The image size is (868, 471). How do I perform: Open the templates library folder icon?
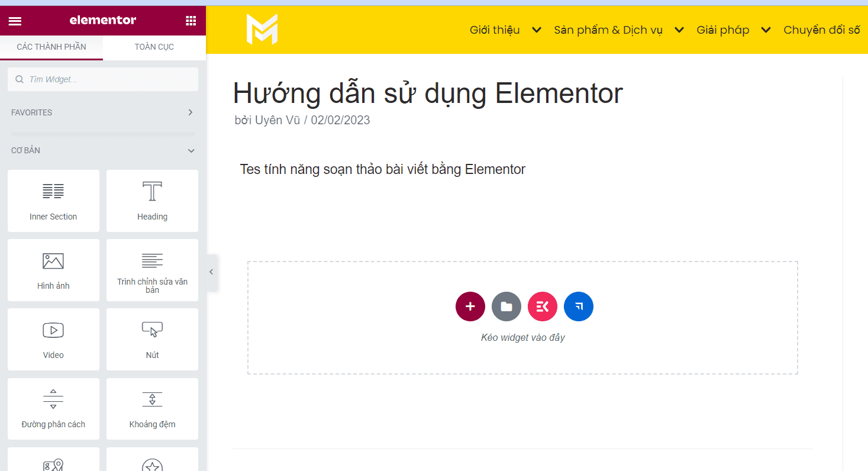click(506, 307)
